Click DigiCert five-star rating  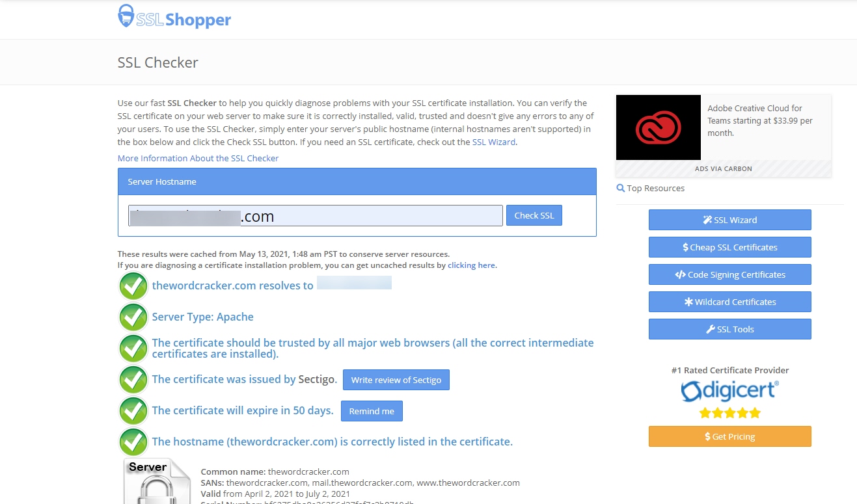pos(730,413)
